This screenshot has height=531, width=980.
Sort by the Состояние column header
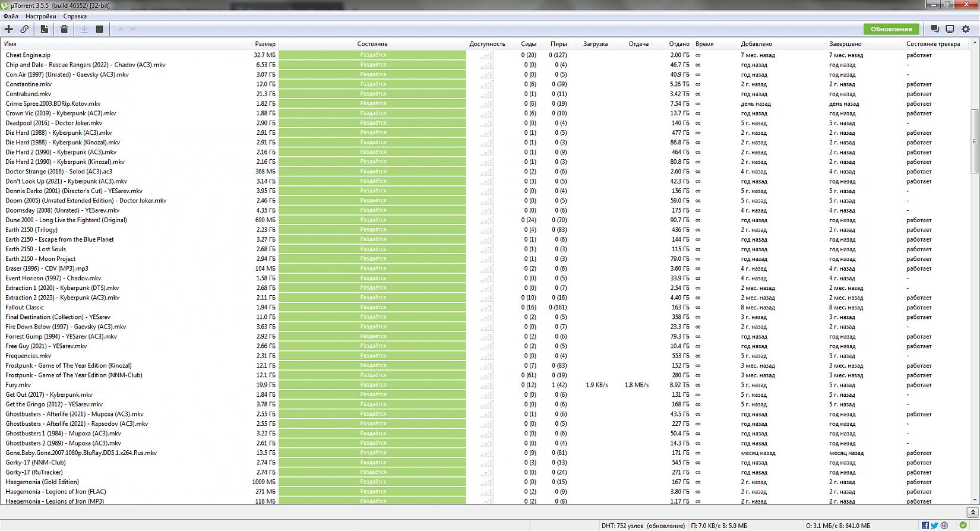coord(372,44)
